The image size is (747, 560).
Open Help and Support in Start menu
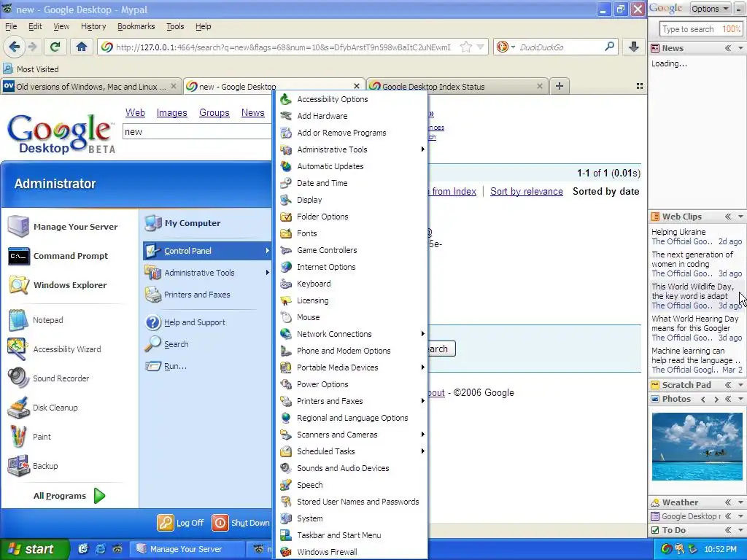pos(185,322)
